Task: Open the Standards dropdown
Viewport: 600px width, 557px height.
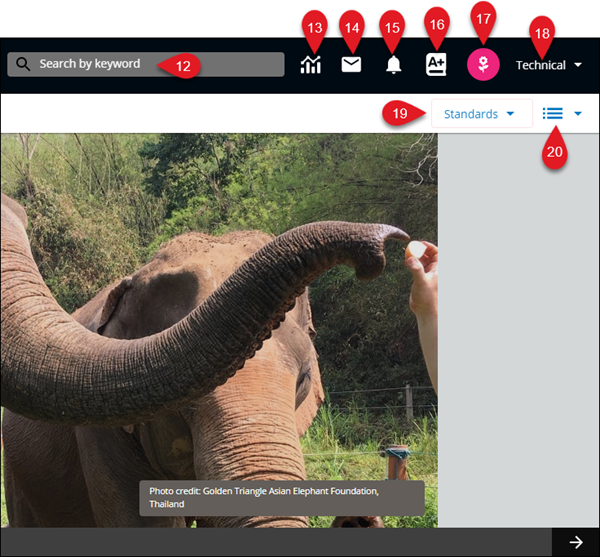Action: tap(471, 114)
